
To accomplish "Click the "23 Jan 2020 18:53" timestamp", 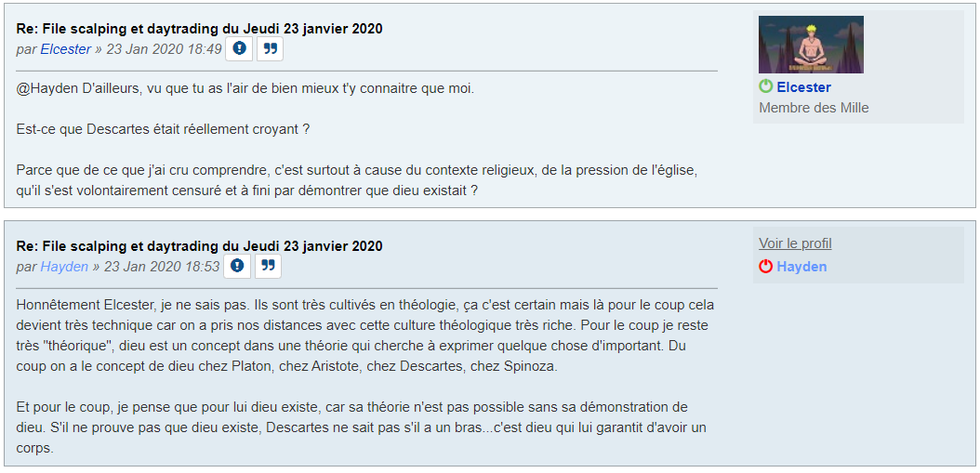I will pyautogui.click(x=162, y=267).
